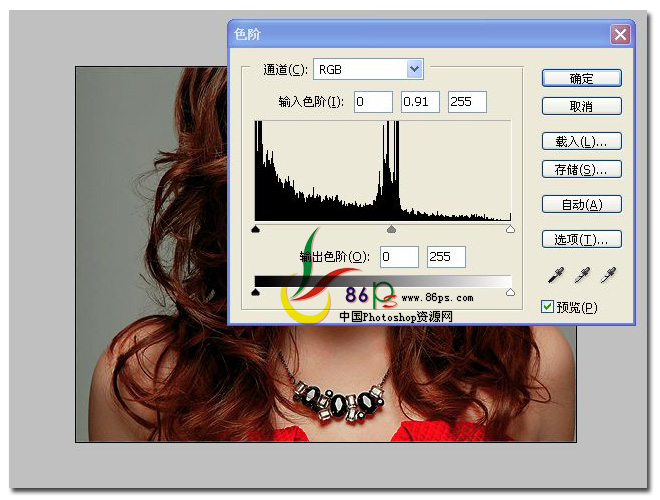Toggle the 预览(P) checkbox
660x500 pixels.
pyautogui.click(x=547, y=306)
